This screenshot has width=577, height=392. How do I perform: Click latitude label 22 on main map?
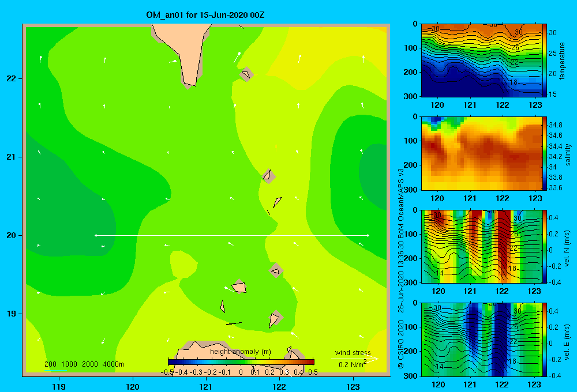(x=11, y=79)
